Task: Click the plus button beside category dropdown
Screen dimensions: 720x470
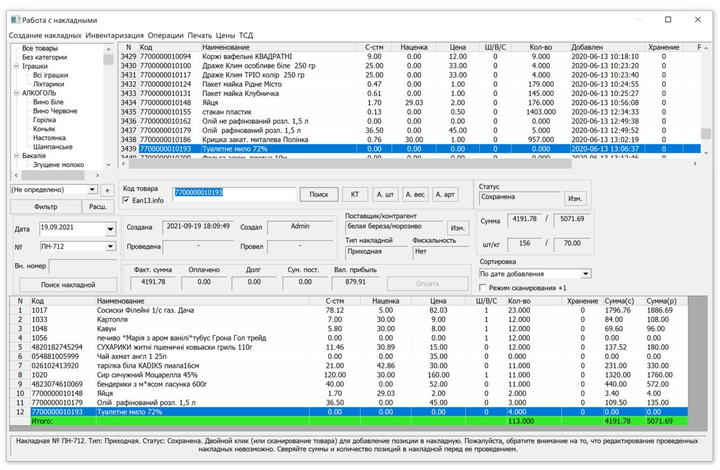Action: (107, 190)
